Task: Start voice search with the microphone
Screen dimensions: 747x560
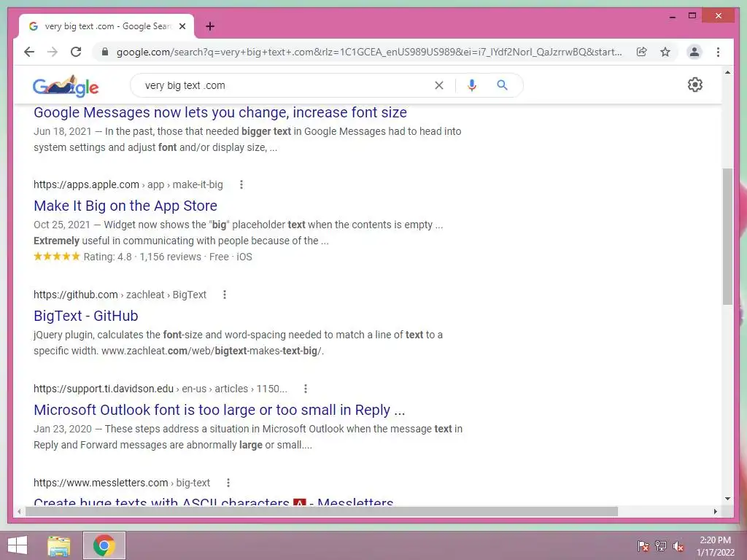Action: pos(472,85)
